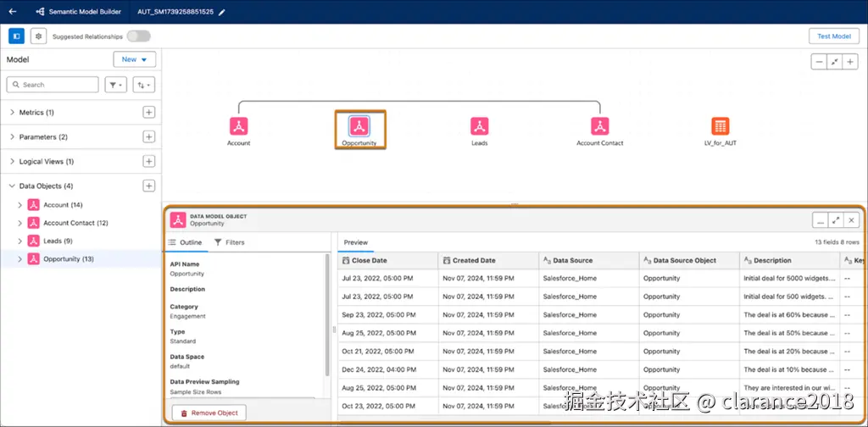Open the New dropdown button
868x427 pixels.
point(135,59)
